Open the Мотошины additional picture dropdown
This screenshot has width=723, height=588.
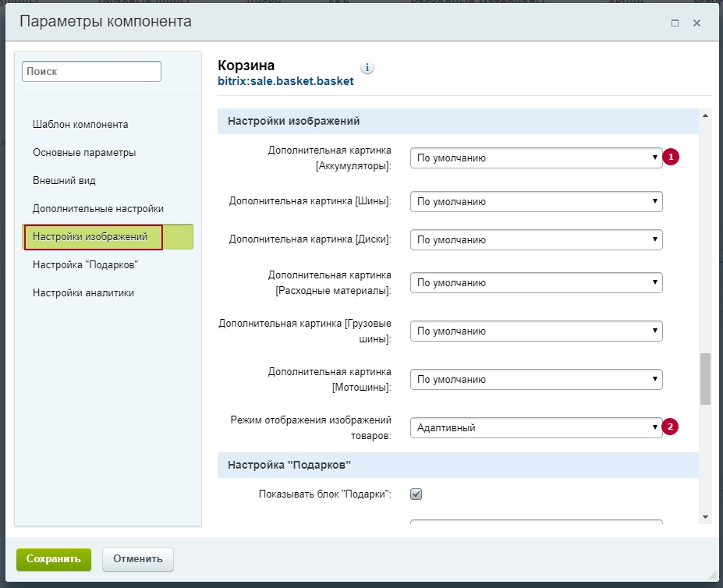(537, 379)
